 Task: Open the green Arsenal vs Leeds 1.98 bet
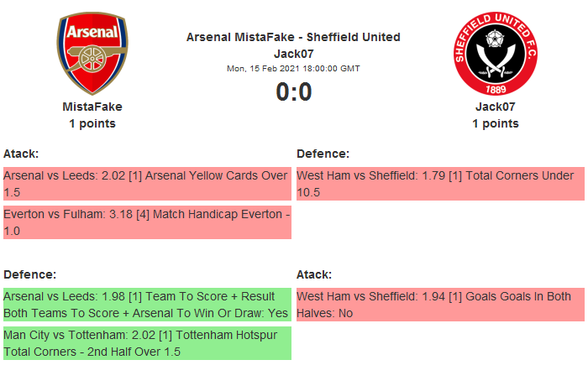[x=146, y=305]
